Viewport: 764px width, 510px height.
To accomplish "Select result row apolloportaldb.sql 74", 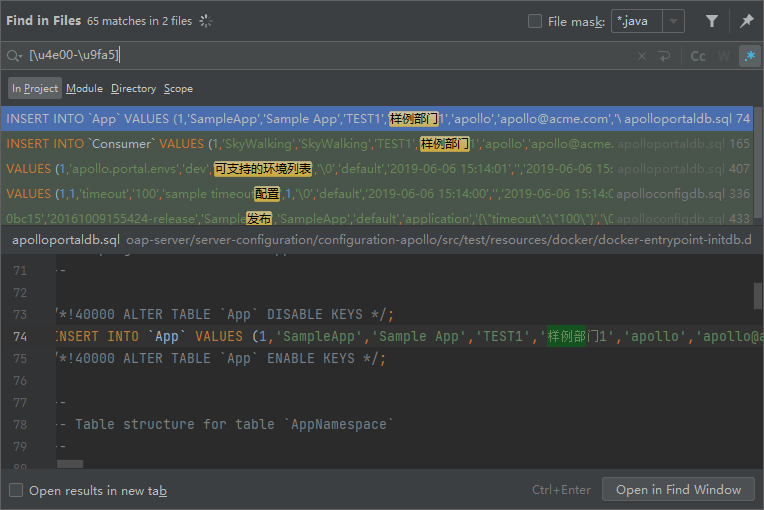I will coord(377,118).
